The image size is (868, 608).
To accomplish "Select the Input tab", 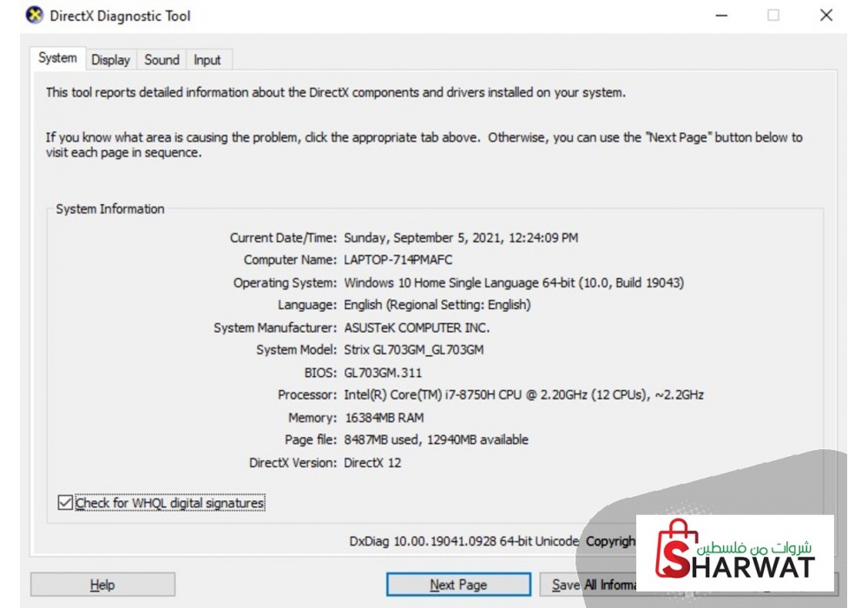I will (207, 60).
